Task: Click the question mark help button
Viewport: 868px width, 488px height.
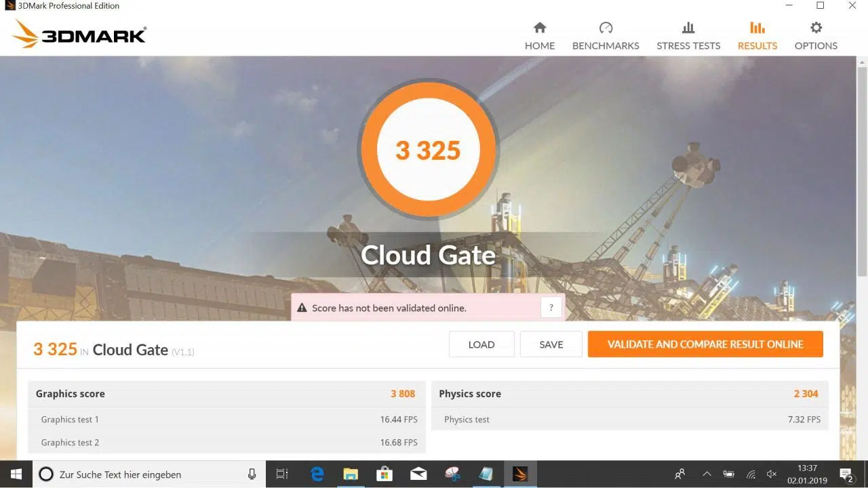Action: 551,308
